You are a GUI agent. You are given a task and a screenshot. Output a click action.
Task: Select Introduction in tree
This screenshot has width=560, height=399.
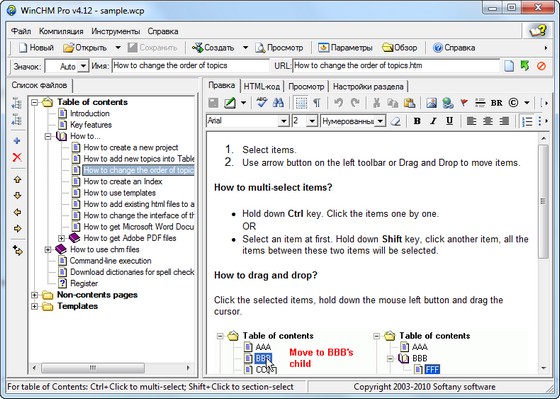coord(89,114)
